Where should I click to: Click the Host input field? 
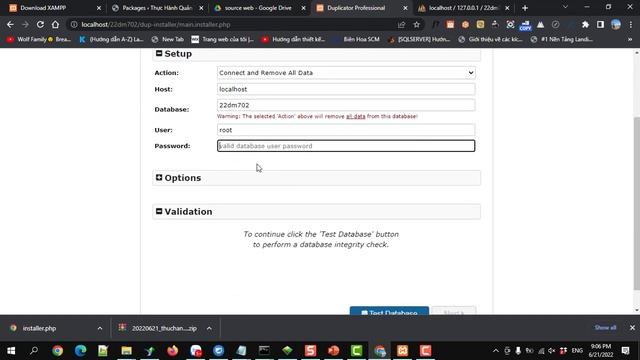(346, 89)
